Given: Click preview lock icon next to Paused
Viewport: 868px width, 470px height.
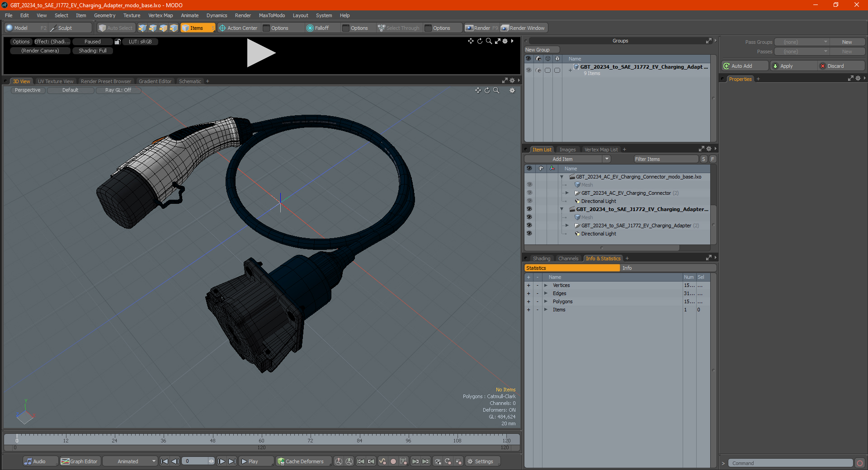Looking at the screenshot, I should (x=118, y=42).
